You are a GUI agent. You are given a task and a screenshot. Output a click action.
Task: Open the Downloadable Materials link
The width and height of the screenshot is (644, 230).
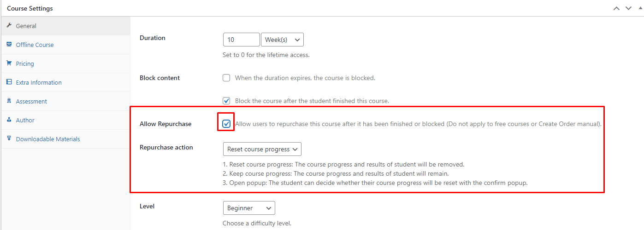[x=48, y=139]
